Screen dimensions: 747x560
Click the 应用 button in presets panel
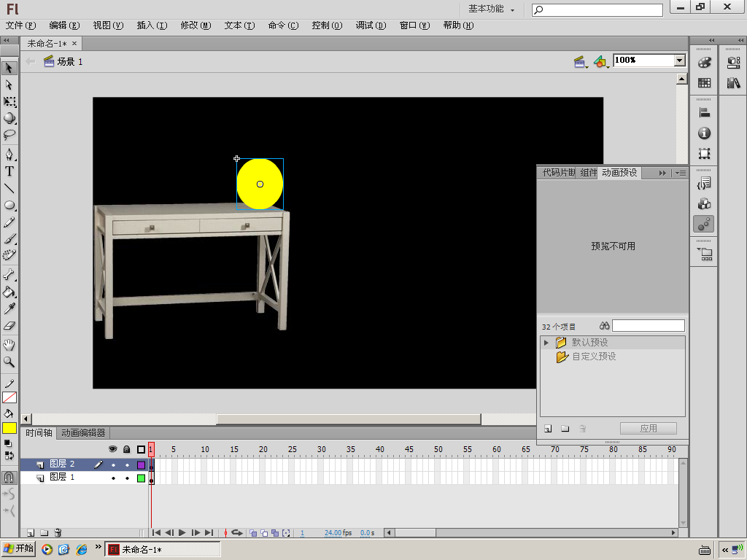click(x=648, y=429)
